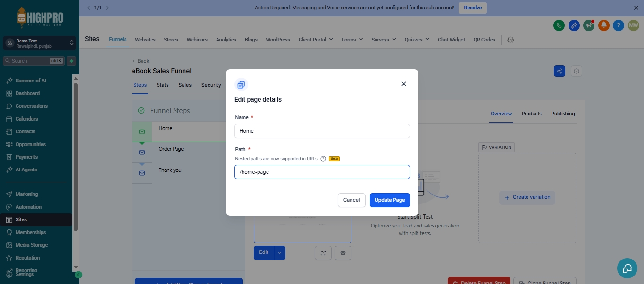Open Media Storage in sidebar
Image resolution: width=644 pixels, height=284 pixels.
(x=31, y=245)
